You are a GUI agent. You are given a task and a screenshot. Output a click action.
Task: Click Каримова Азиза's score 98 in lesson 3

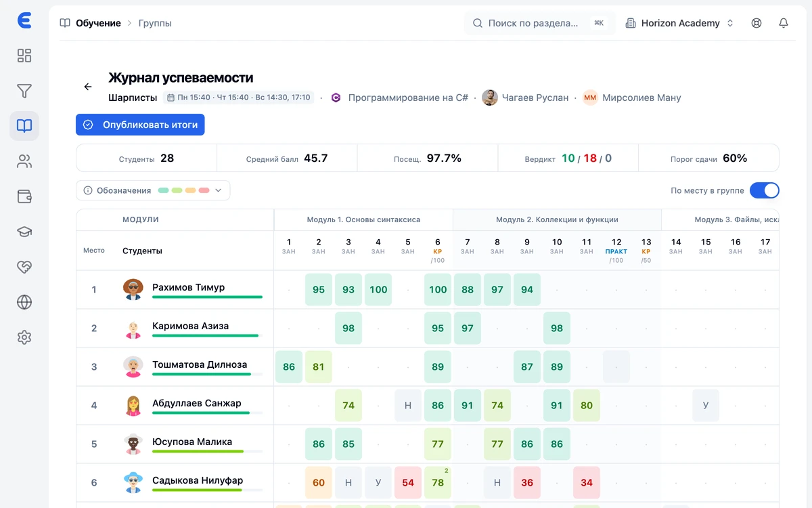point(348,328)
